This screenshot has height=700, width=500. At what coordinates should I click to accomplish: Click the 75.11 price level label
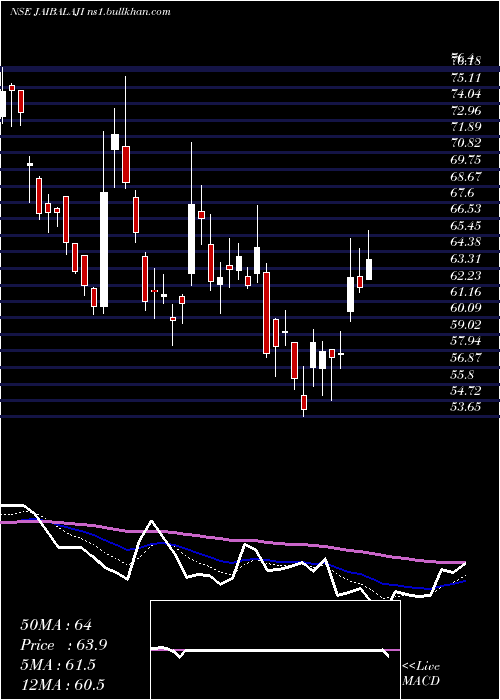click(467, 78)
